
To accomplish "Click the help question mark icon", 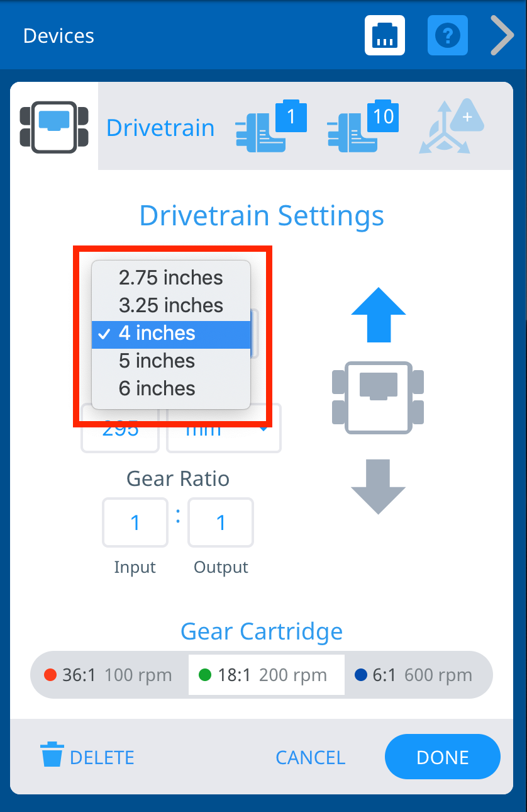I will point(447,35).
